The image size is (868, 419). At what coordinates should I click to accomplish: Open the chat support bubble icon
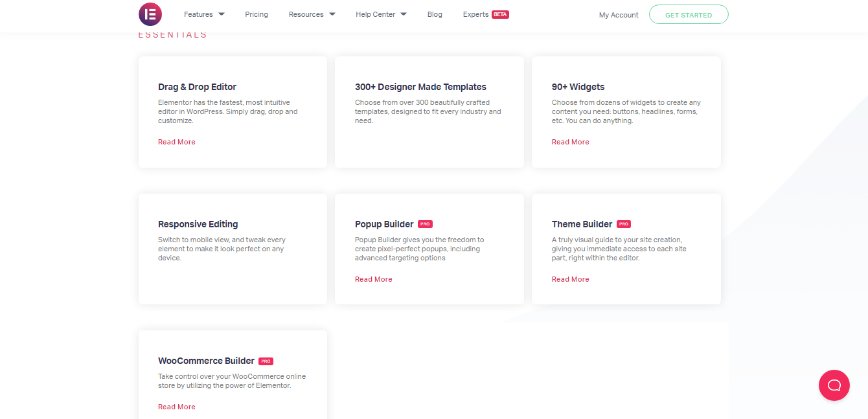[x=834, y=385]
